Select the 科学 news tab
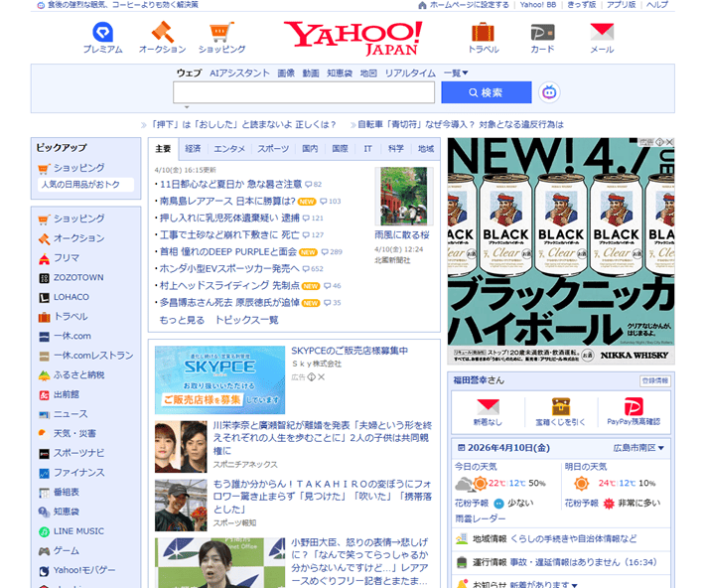Screen dimensions: 705x588 (395, 148)
